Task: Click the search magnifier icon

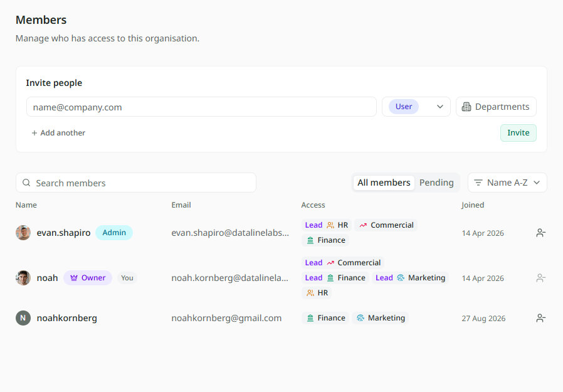Action: 26,183
